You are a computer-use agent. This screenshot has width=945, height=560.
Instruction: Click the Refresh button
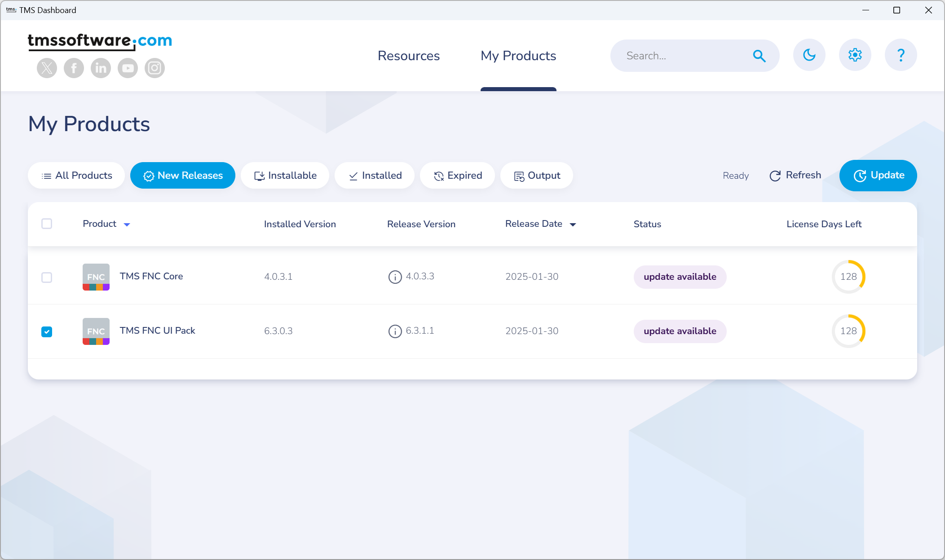(795, 175)
